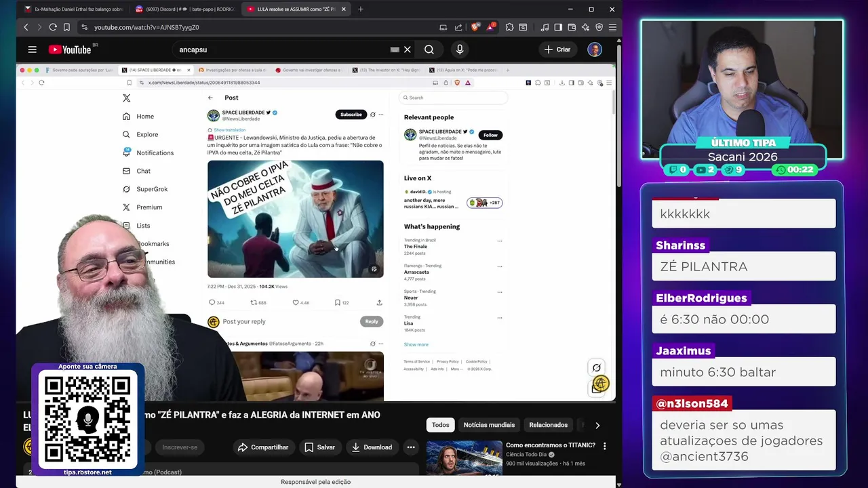
Task: Switch to the Discord bate-papo tab
Action: coord(183,9)
